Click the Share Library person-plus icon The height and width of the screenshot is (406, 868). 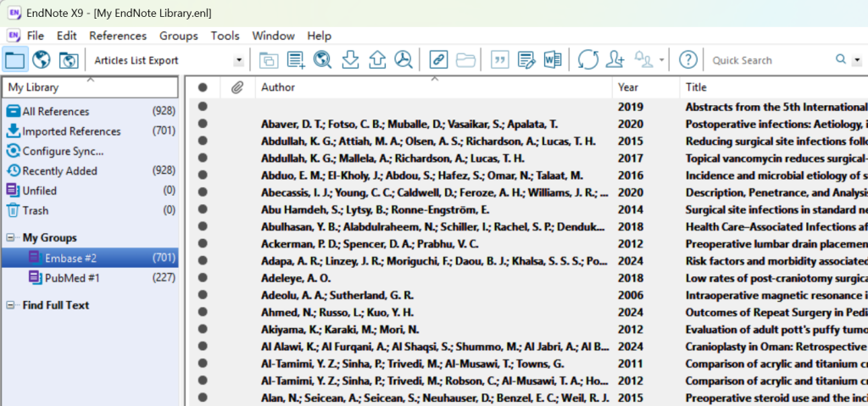click(x=615, y=60)
